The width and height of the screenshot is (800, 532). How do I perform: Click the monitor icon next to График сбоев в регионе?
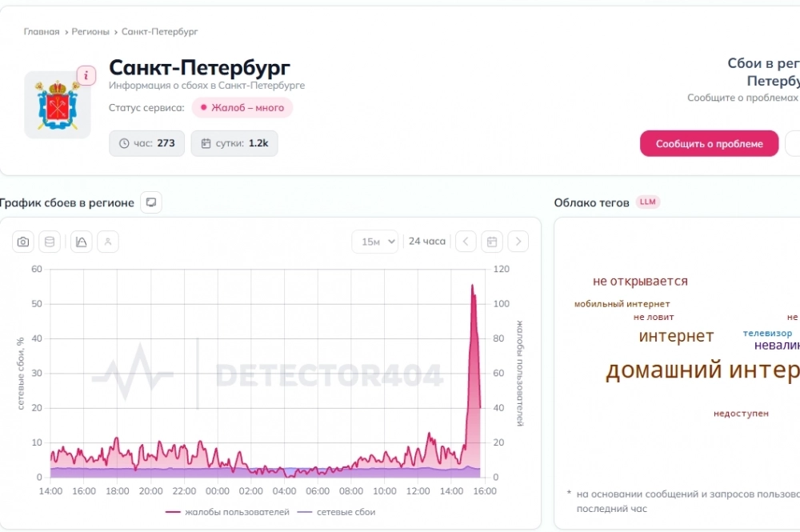point(151,202)
